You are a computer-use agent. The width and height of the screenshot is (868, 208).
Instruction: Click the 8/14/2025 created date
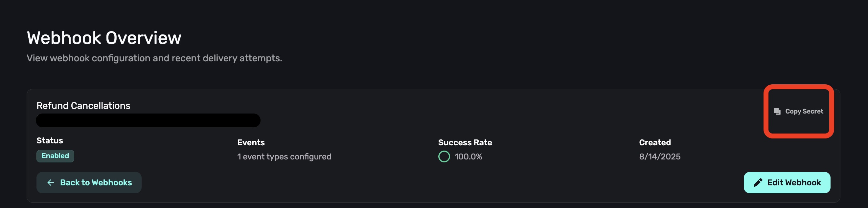659,156
